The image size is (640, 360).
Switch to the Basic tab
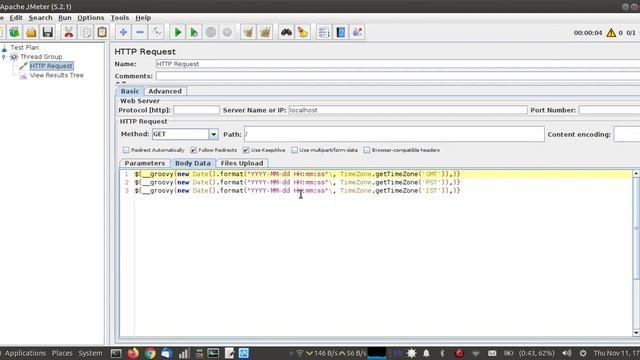point(130,91)
